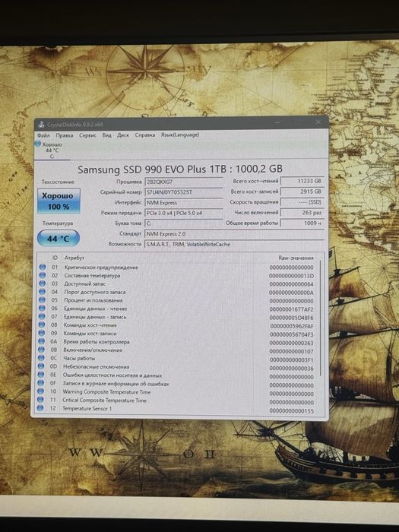Viewport: 399px width, 532px height.
Task: Click status icon of attribute 0E Ошибки целостности
Action: (41, 375)
